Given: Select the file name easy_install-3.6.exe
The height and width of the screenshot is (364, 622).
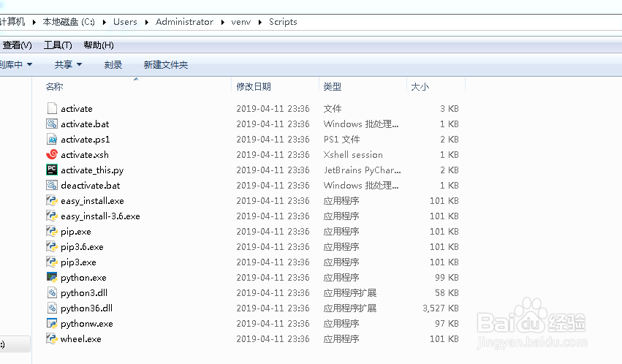Looking at the screenshot, I should [x=100, y=216].
